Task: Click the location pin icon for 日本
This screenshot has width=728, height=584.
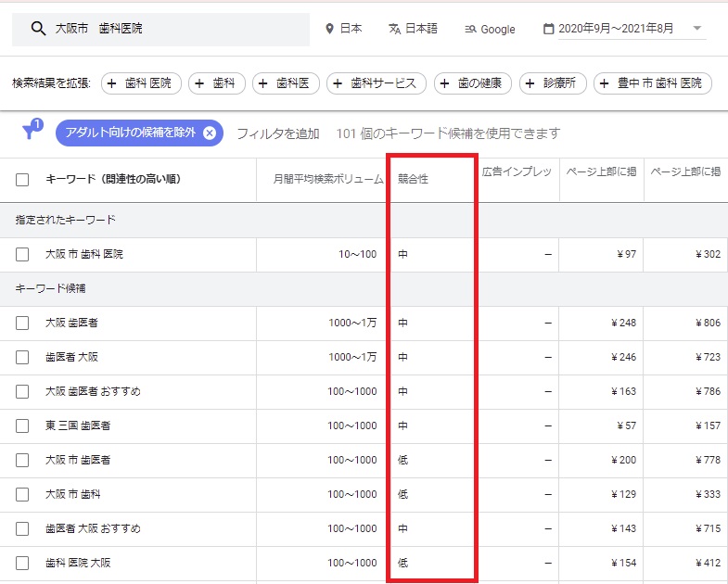Action: coord(329,29)
